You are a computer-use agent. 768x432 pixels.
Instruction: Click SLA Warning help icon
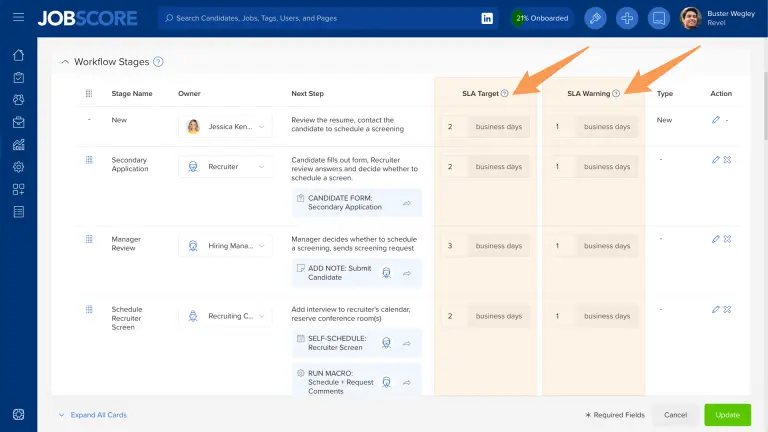[x=616, y=93]
